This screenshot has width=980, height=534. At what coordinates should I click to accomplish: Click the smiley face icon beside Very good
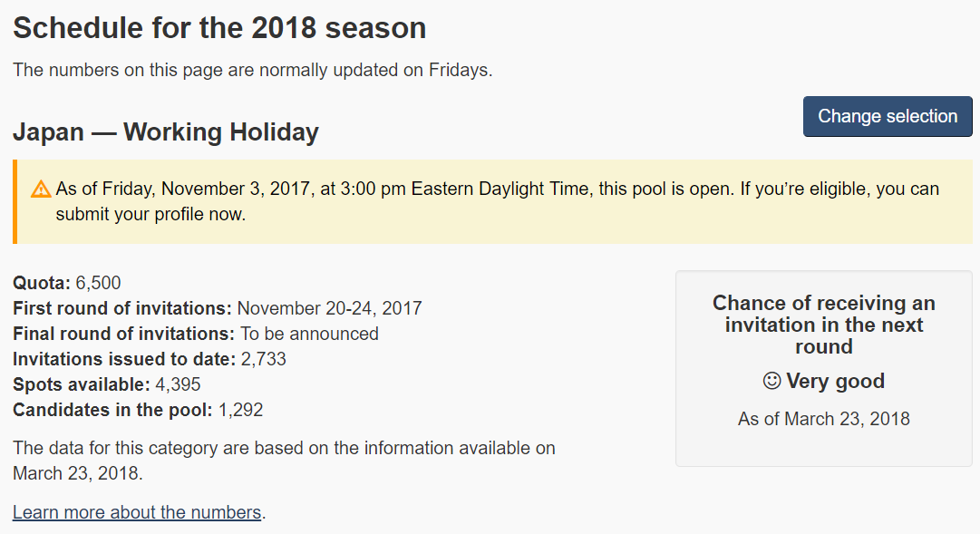(x=771, y=381)
